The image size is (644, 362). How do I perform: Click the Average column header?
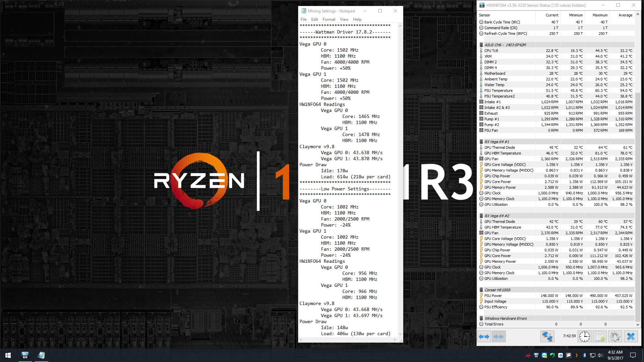pyautogui.click(x=625, y=15)
